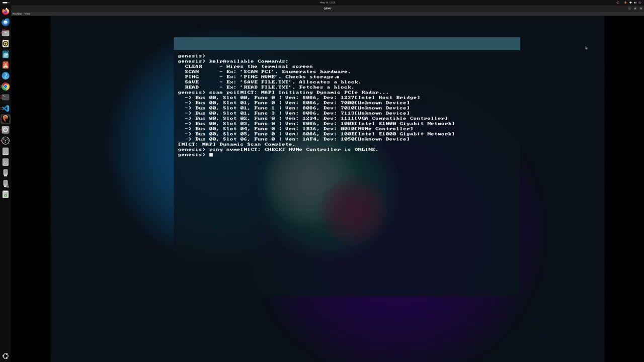The image size is (644, 362).
Task: Click the Wi-Fi network tray icon
Action: [630, 3]
